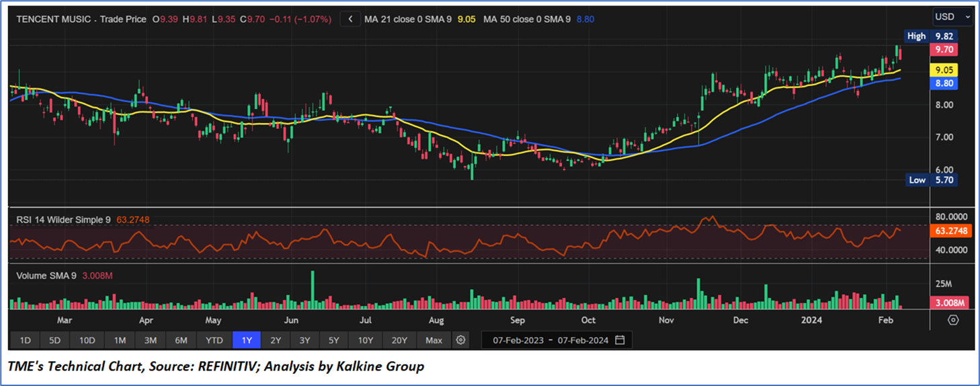
Task: Click the active 1Y range button
Action: tap(247, 340)
